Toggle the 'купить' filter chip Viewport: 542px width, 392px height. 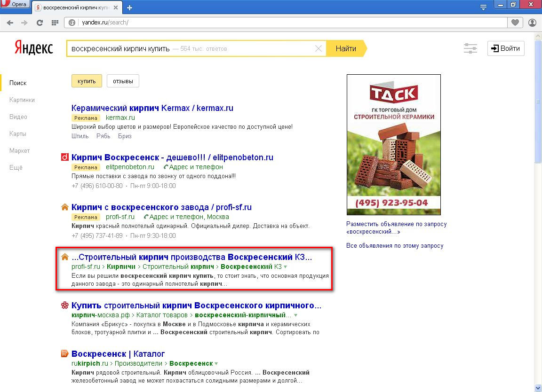point(87,81)
